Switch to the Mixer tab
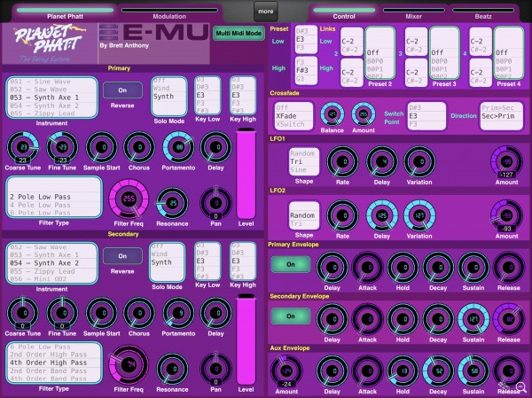Viewport: 532px width, 398px height. point(414,13)
